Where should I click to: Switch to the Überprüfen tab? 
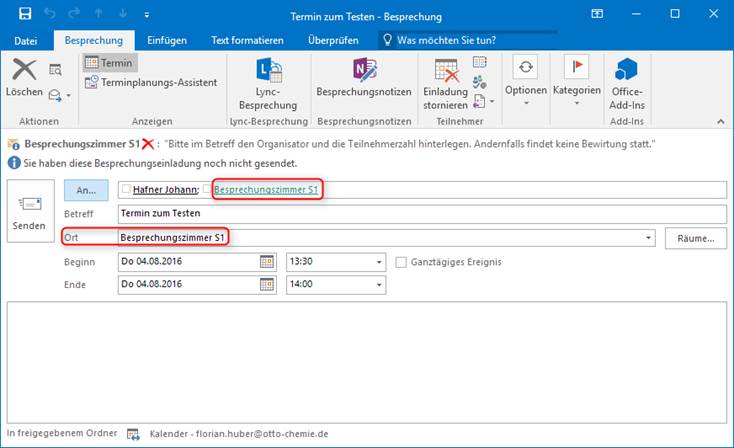pos(333,41)
